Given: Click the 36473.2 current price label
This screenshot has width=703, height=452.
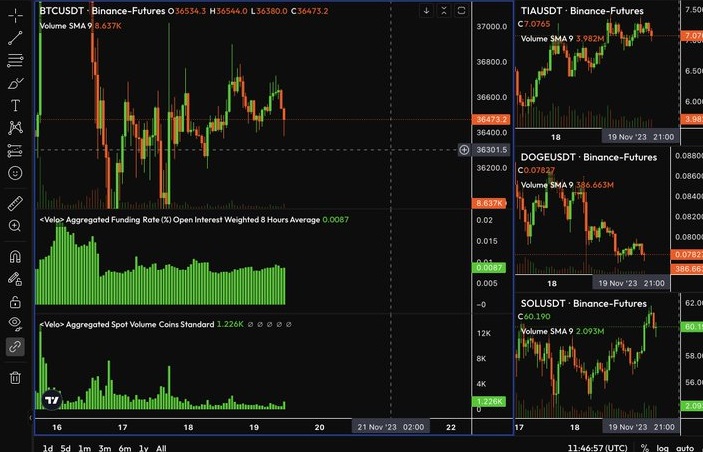Looking at the screenshot, I should point(491,119).
